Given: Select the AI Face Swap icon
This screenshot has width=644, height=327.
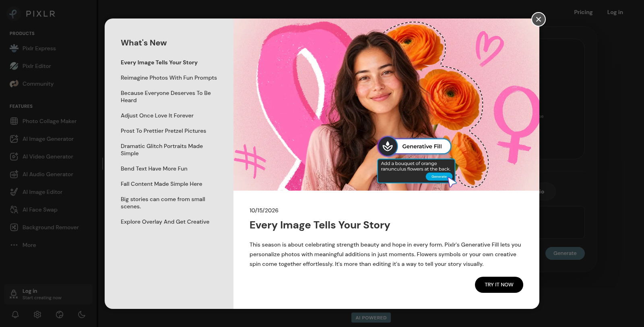Looking at the screenshot, I should [14, 210].
